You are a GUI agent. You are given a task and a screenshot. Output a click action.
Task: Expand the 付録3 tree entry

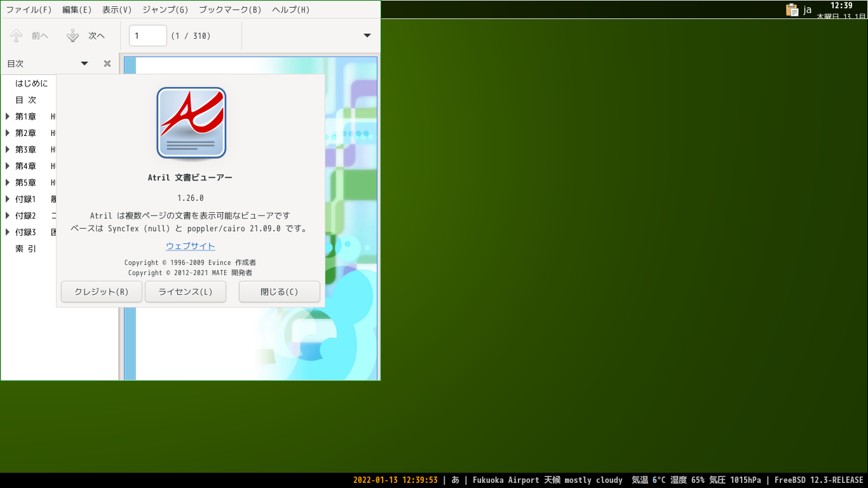(8, 232)
